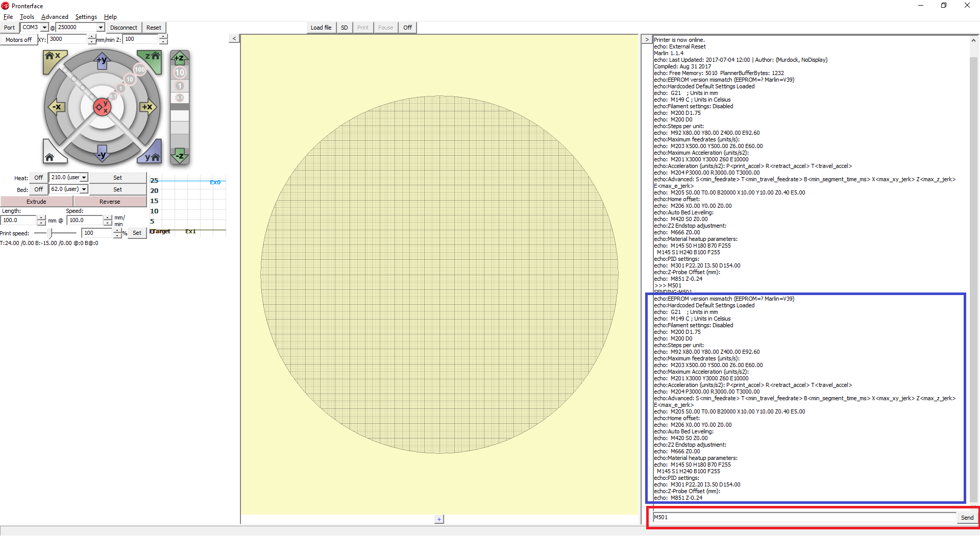The height and width of the screenshot is (536, 980).
Task: Choose 10 mm Z jog step
Action: click(180, 72)
